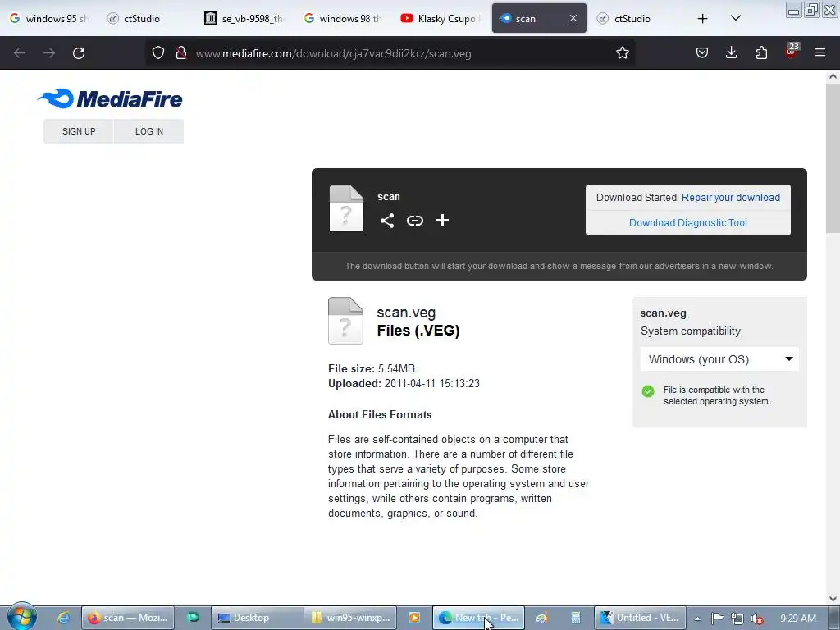Open the Firefox hamburger menu
Image resolution: width=840 pixels, height=630 pixels.
tap(820, 52)
